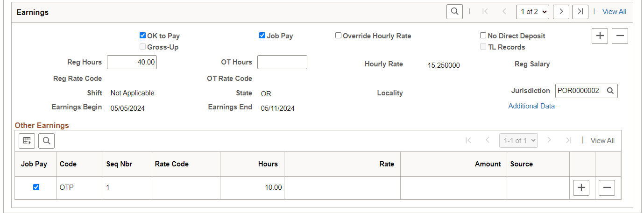The width and height of the screenshot is (644, 215).
Task: Toggle the Gross-Up checkbox
Action: coord(142,47)
